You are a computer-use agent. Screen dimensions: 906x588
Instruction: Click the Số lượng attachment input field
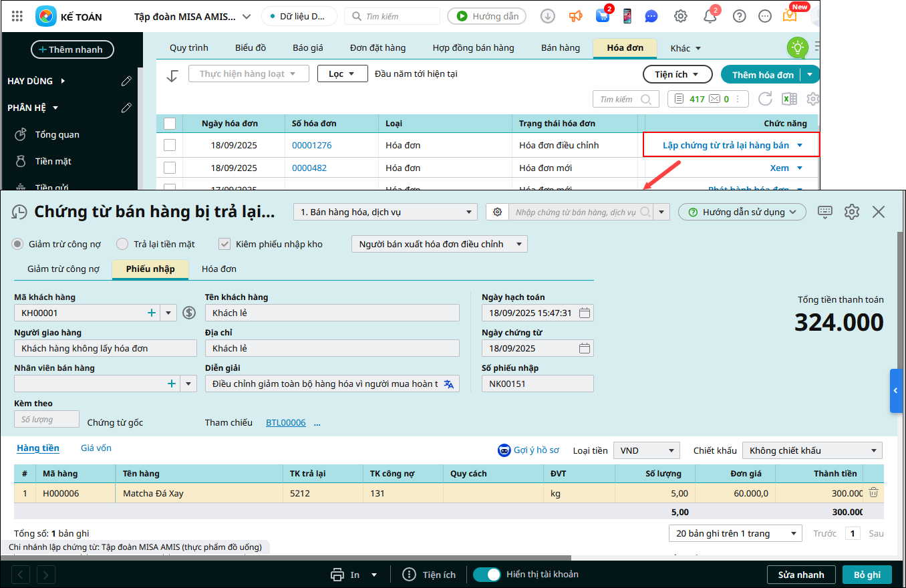click(x=47, y=419)
